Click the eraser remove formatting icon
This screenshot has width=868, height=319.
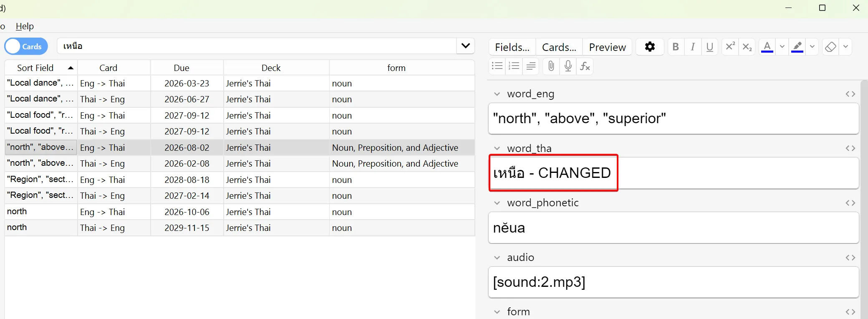(830, 47)
